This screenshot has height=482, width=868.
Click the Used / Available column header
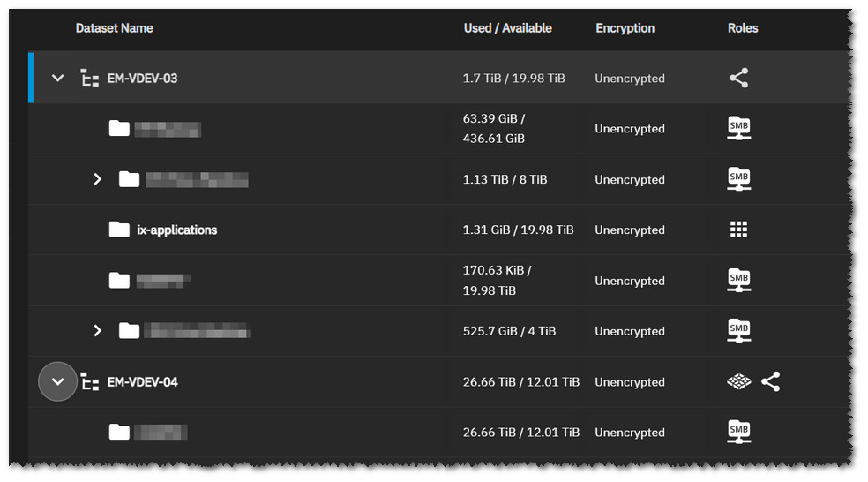[507, 28]
